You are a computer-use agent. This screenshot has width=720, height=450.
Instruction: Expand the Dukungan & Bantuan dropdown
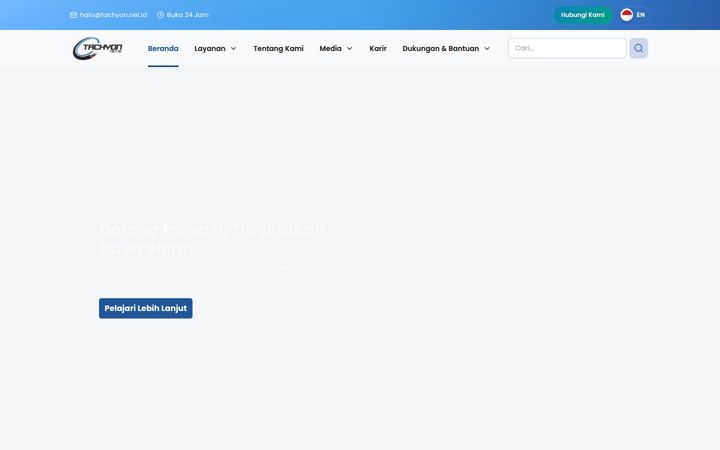click(446, 48)
